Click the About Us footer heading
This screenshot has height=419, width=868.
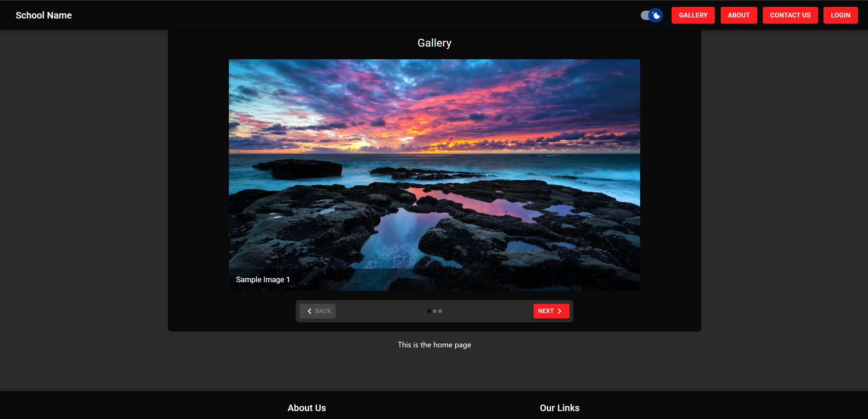[307, 408]
